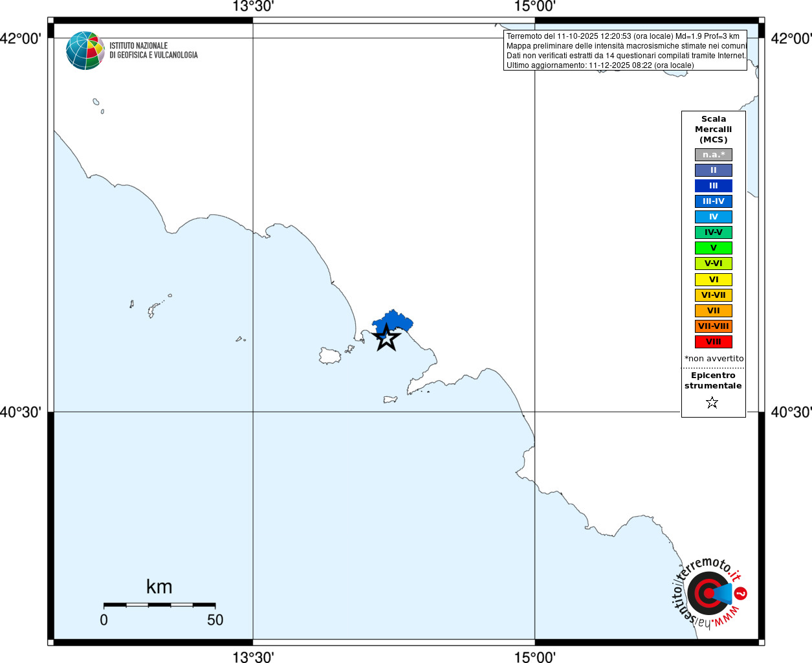Click the III intensity legend swatch
The width and height of the screenshot is (812, 663).
click(714, 186)
